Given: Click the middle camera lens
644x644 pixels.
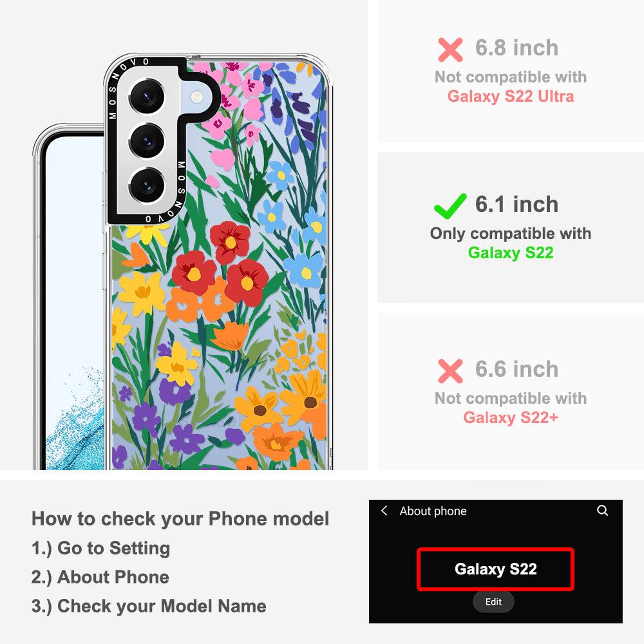Looking at the screenshot, I should point(147,140).
